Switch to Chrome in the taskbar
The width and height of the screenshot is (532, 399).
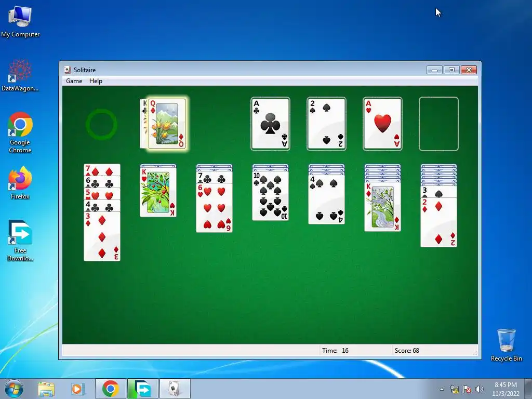point(110,389)
